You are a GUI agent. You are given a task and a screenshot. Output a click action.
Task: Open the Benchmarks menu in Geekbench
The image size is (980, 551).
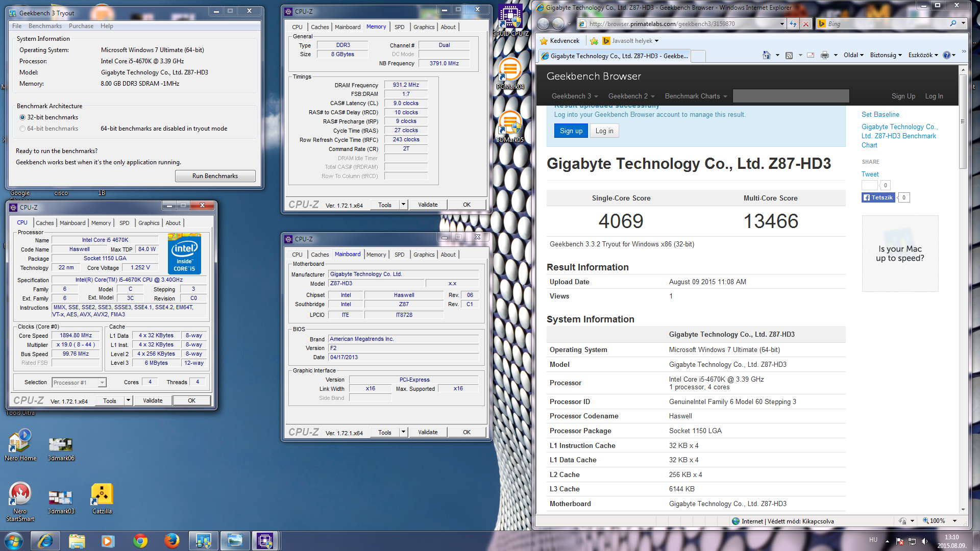pyautogui.click(x=45, y=26)
